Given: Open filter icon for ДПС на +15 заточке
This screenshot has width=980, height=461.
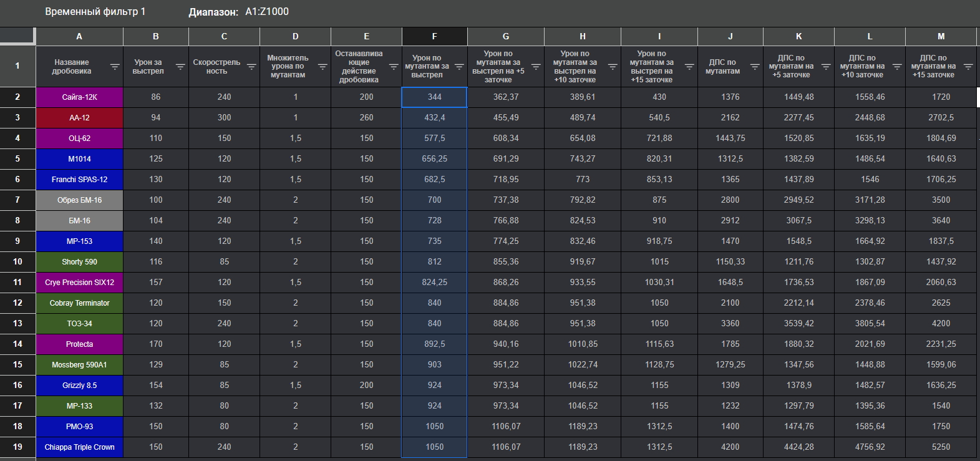Looking at the screenshot, I should pyautogui.click(x=968, y=67).
